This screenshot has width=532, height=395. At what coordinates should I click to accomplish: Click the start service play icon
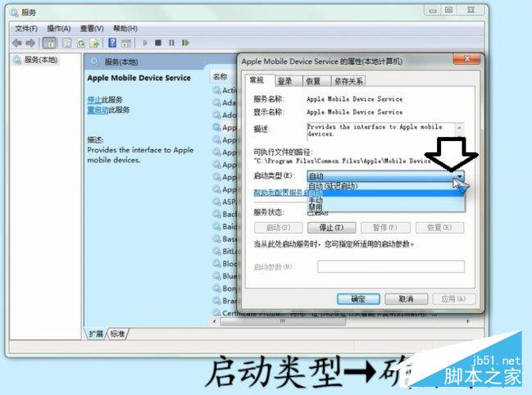point(145,43)
